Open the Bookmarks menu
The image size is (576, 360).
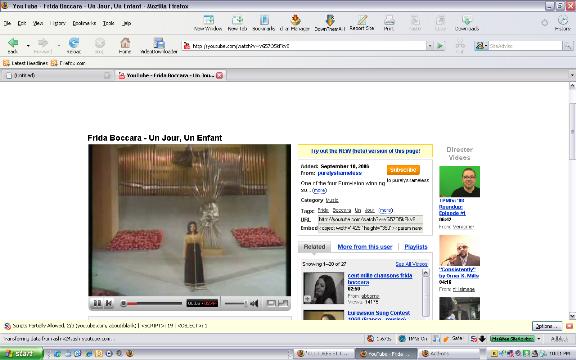pyautogui.click(x=84, y=23)
